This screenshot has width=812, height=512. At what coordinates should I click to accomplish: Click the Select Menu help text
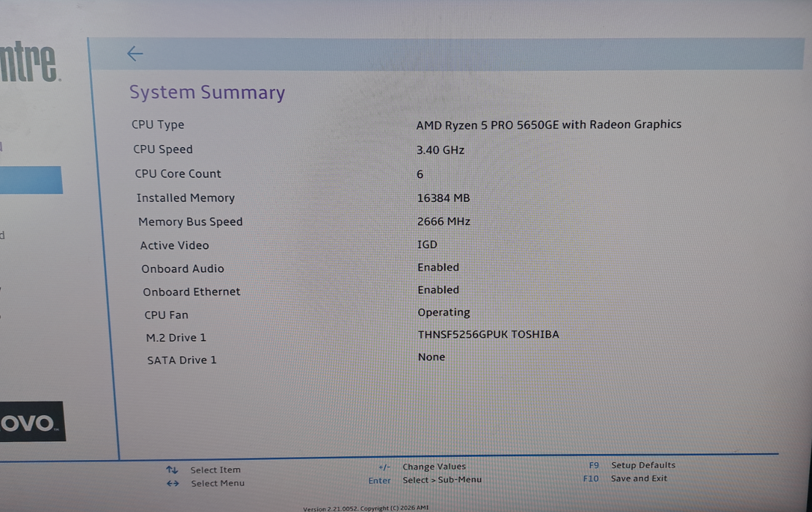(x=218, y=483)
